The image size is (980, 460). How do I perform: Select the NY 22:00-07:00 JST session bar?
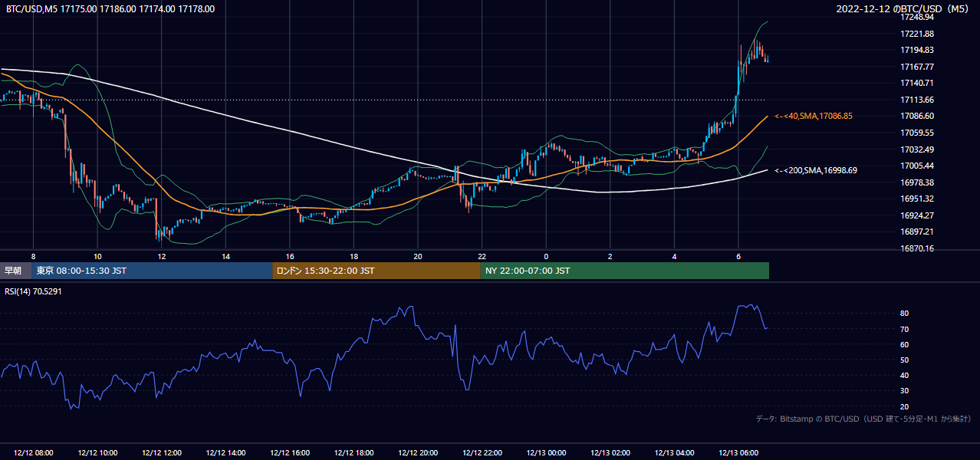coord(625,271)
